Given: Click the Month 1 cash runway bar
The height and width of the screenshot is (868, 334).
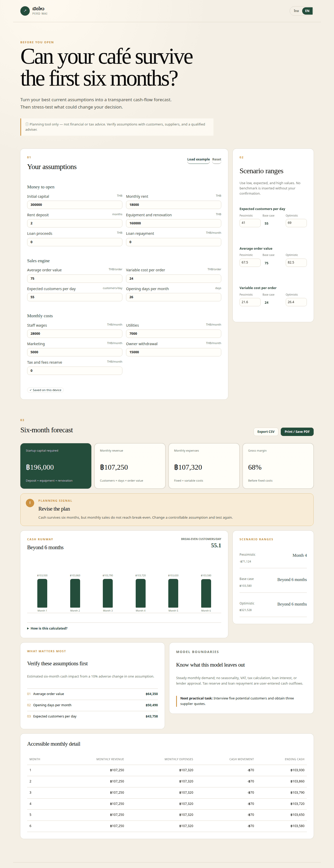Looking at the screenshot, I should click(x=42, y=593).
